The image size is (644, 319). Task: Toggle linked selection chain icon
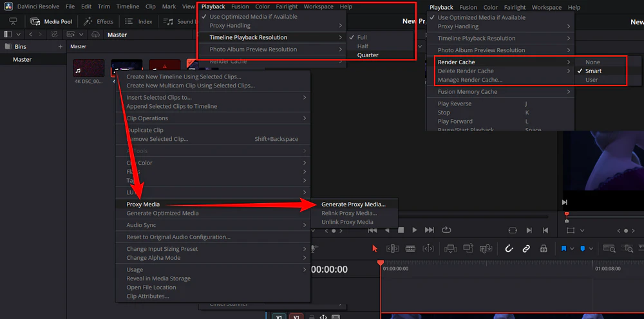(x=526, y=248)
